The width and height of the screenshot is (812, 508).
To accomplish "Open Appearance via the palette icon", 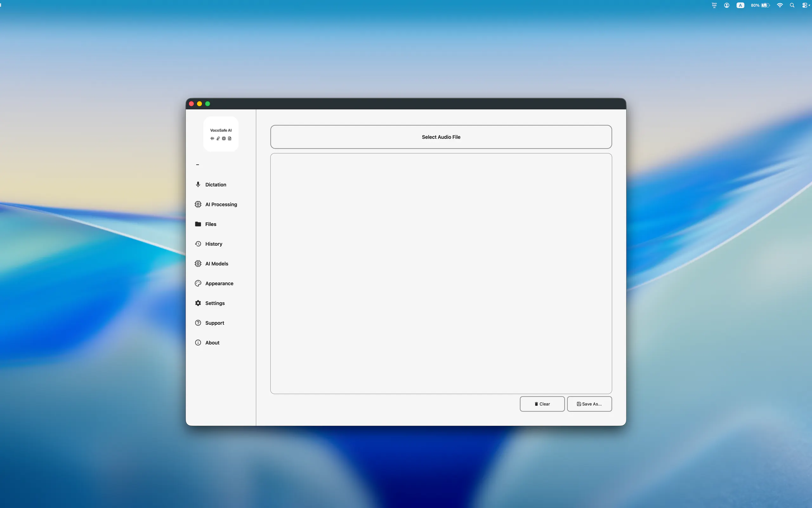I will (198, 283).
